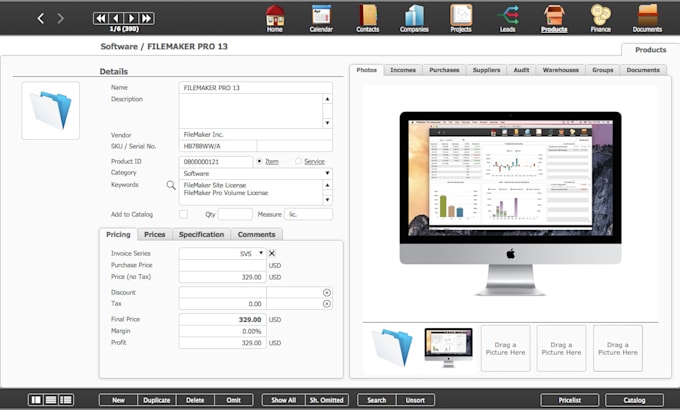Open the Home module icon

coord(275,18)
